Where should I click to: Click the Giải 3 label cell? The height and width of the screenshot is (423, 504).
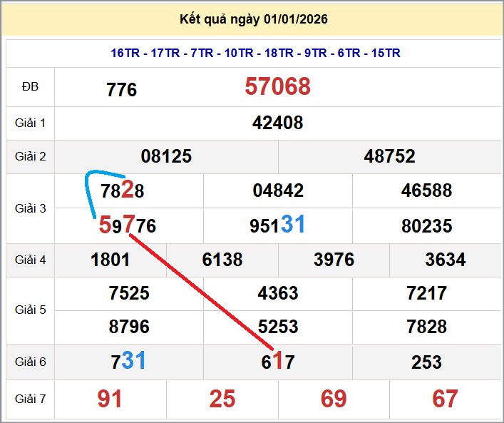30,208
